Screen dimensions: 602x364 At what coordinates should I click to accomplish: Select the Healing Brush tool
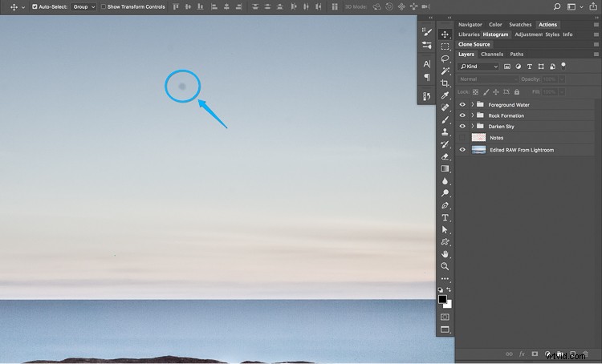(x=445, y=107)
